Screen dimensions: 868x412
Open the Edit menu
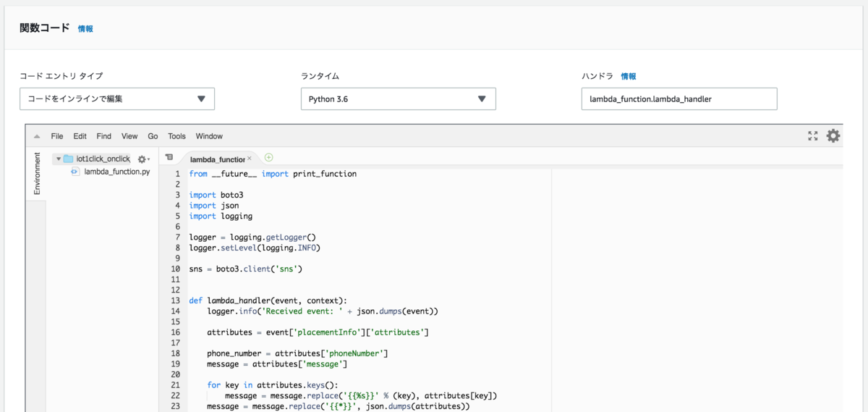click(80, 136)
